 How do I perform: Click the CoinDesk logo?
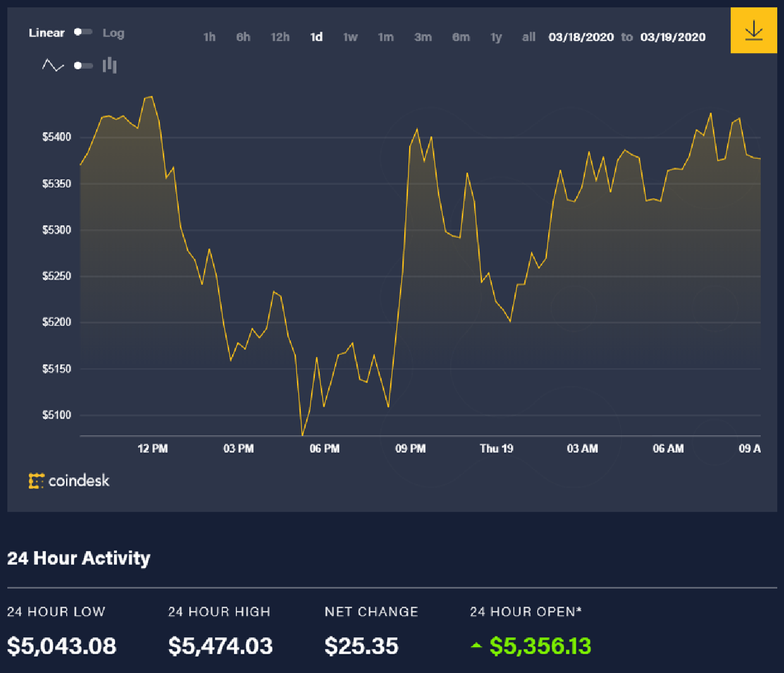(x=69, y=481)
